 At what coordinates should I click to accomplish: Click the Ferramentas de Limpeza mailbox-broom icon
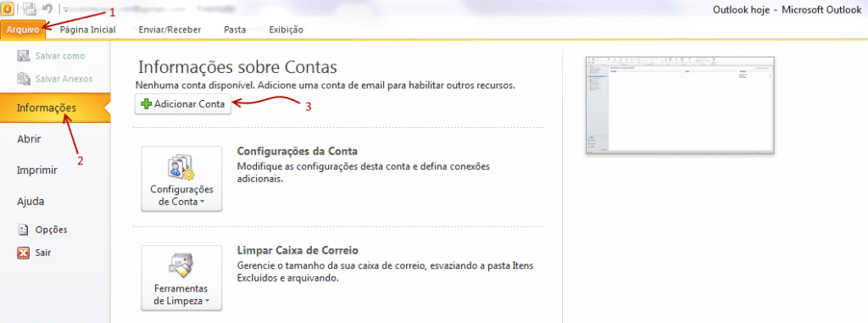[181, 266]
